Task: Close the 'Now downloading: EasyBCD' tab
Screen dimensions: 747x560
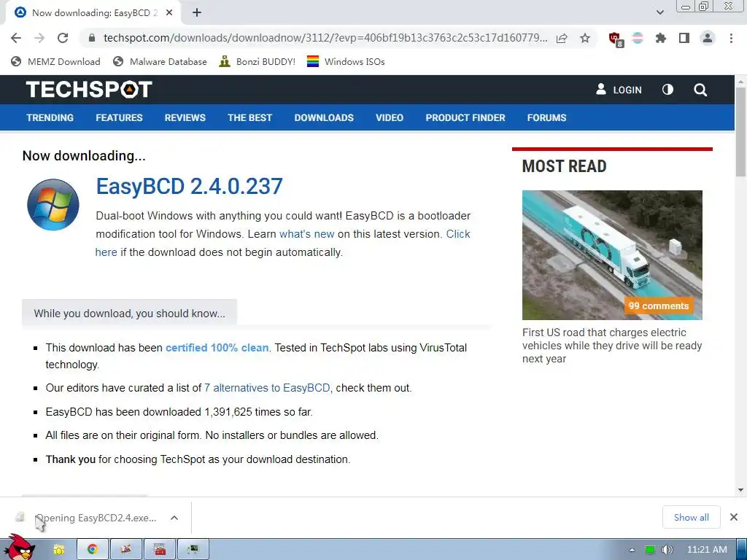Action: pos(169,13)
